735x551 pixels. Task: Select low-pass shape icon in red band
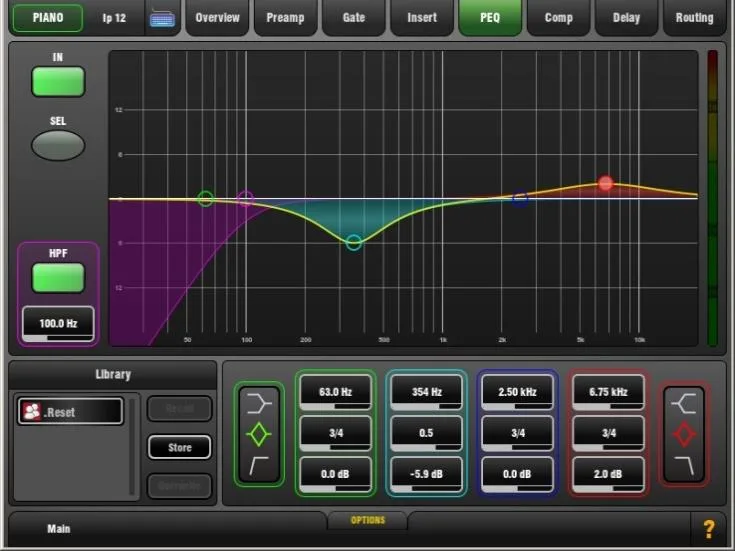coord(684,465)
